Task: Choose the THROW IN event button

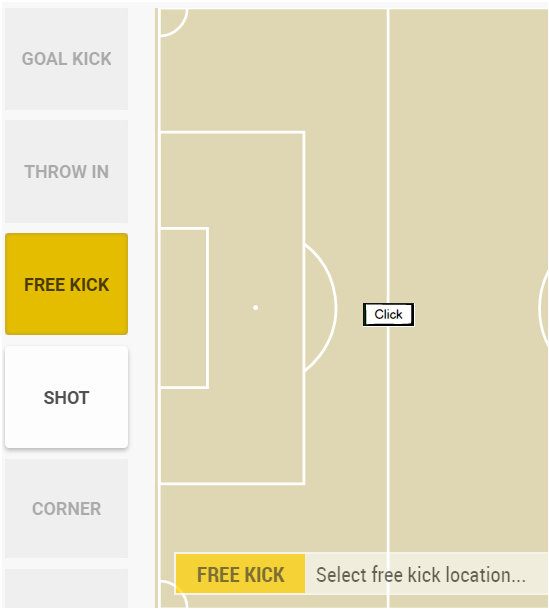Action: tap(66, 171)
